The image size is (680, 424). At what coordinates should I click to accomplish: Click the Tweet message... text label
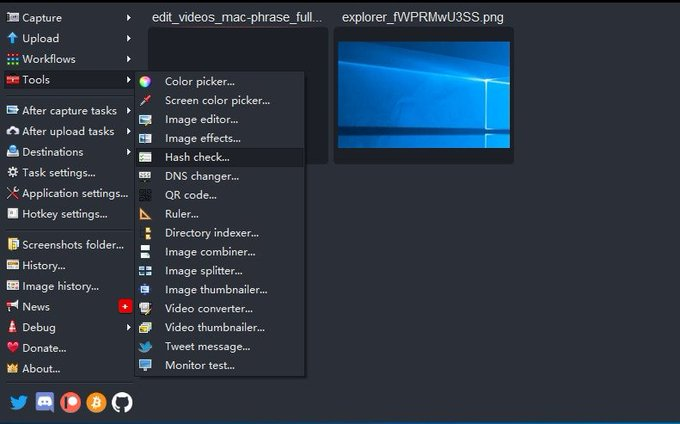pyautogui.click(x=207, y=347)
